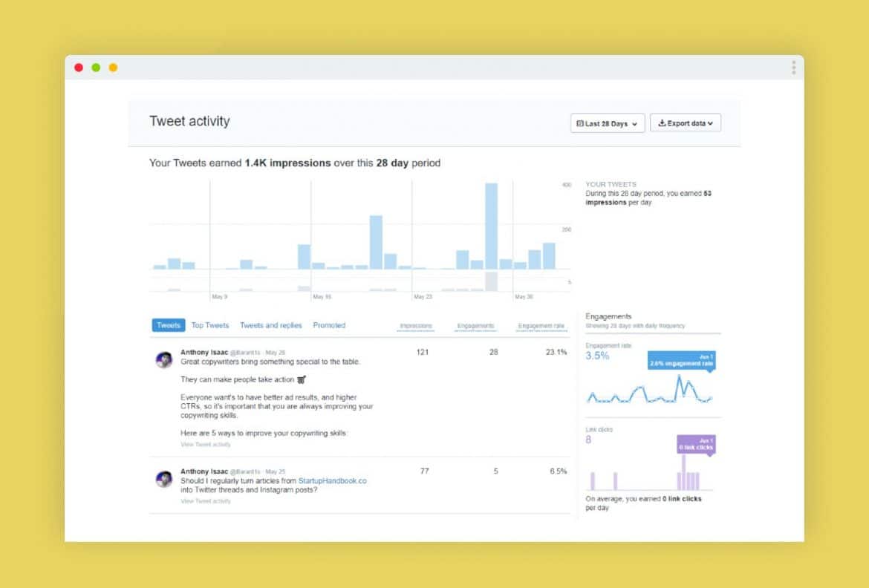The width and height of the screenshot is (869, 588).
Task: Sort by the Engagement rate column header
Action: pyautogui.click(x=540, y=324)
